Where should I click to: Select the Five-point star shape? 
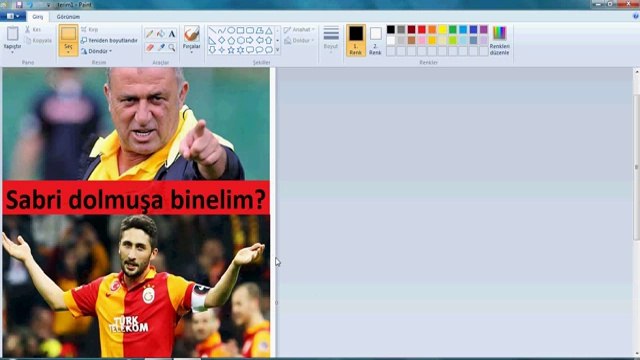point(231,50)
